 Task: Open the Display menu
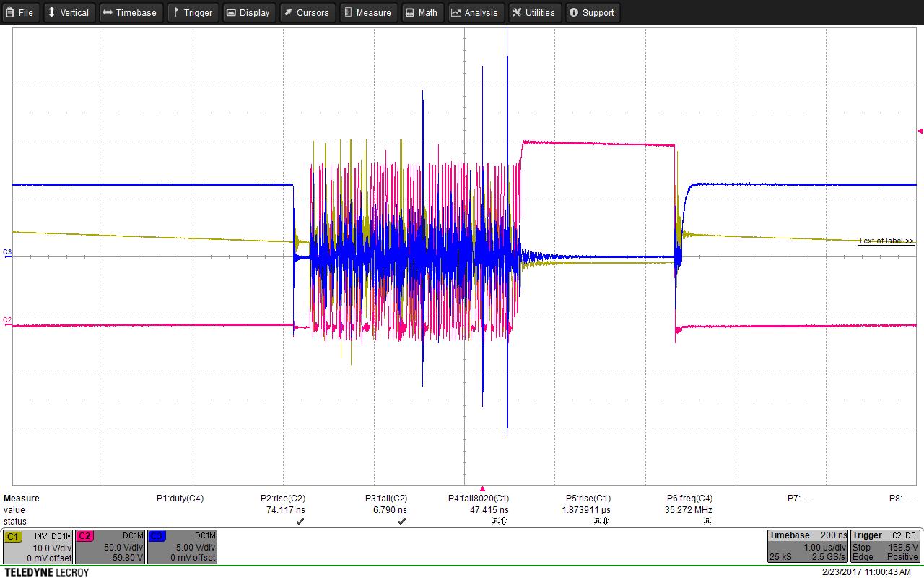248,12
